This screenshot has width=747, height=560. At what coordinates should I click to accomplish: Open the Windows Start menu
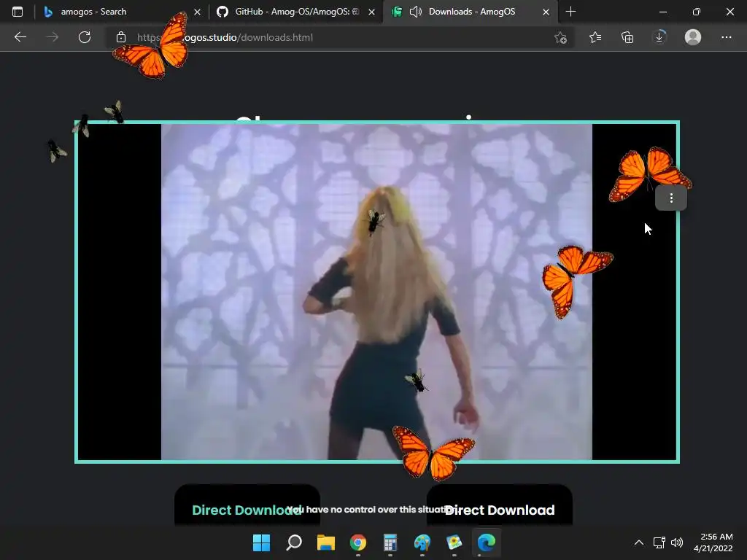[262, 542]
